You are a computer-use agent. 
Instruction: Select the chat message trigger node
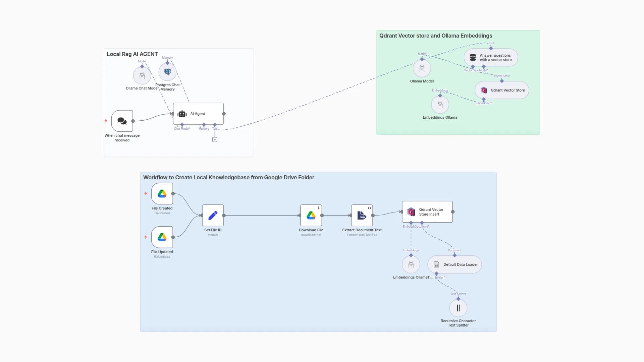(x=122, y=121)
